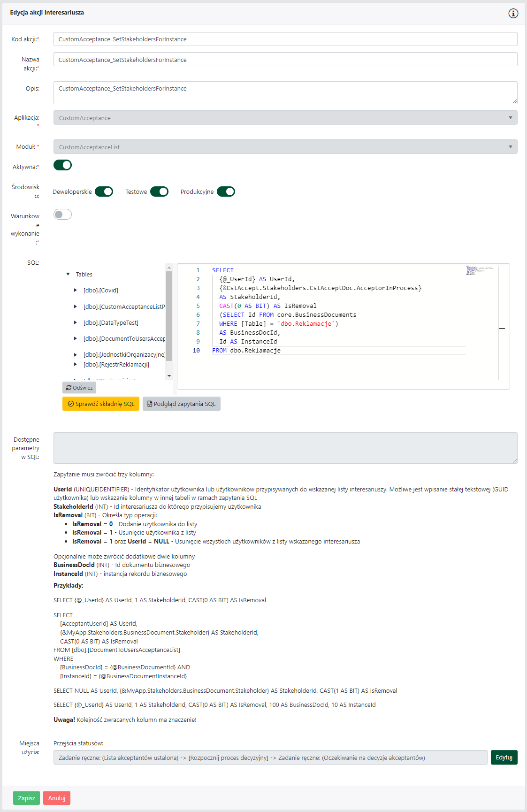This screenshot has height=812, width=527.
Task: Click the table tree scrollbar down arrow
Action: [169, 376]
